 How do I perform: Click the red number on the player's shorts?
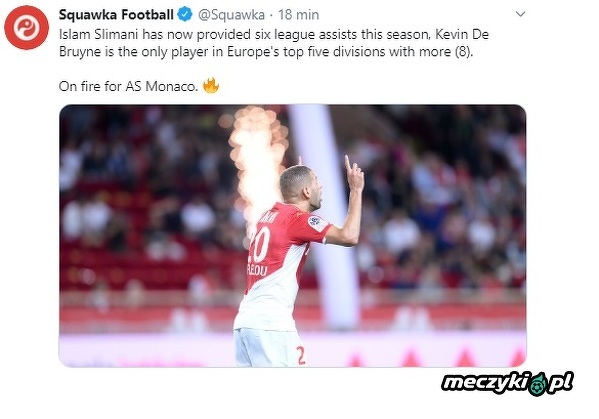(301, 355)
